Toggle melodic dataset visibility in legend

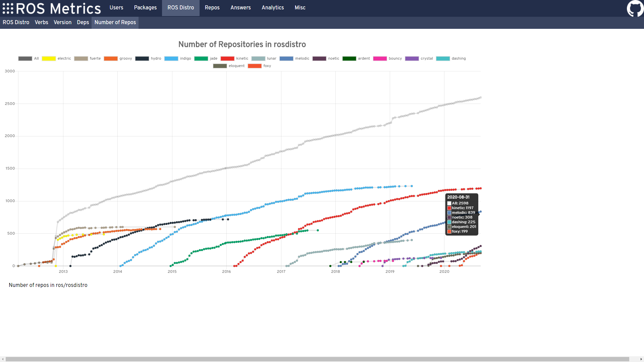point(286,59)
